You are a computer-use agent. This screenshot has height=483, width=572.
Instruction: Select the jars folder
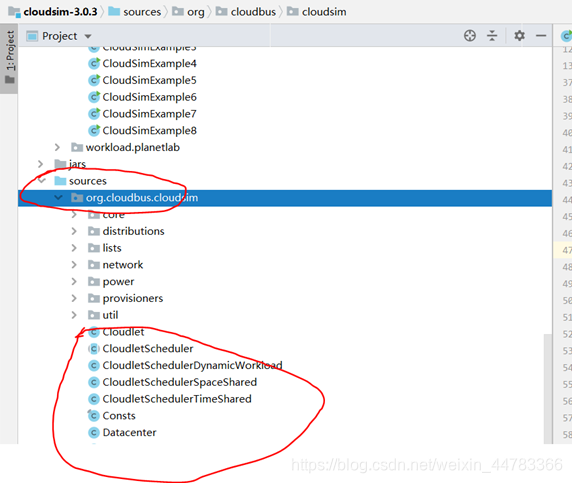[x=77, y=164]
